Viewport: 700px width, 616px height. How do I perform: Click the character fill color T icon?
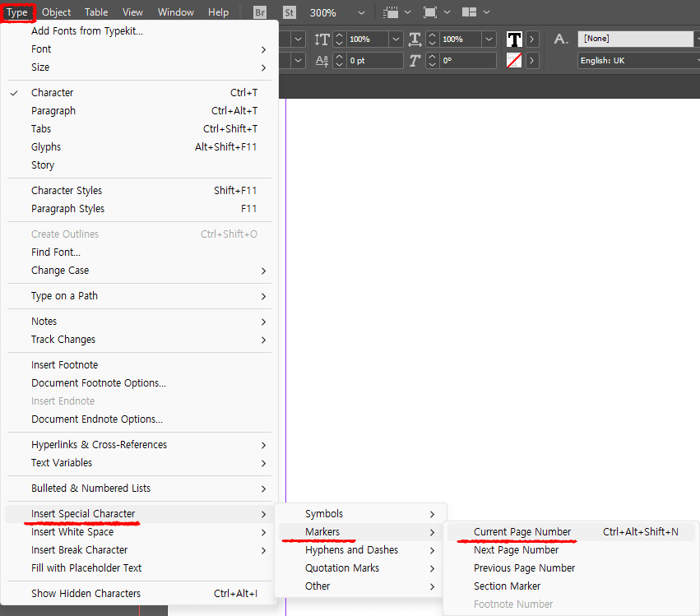click(x=514, y=39)
